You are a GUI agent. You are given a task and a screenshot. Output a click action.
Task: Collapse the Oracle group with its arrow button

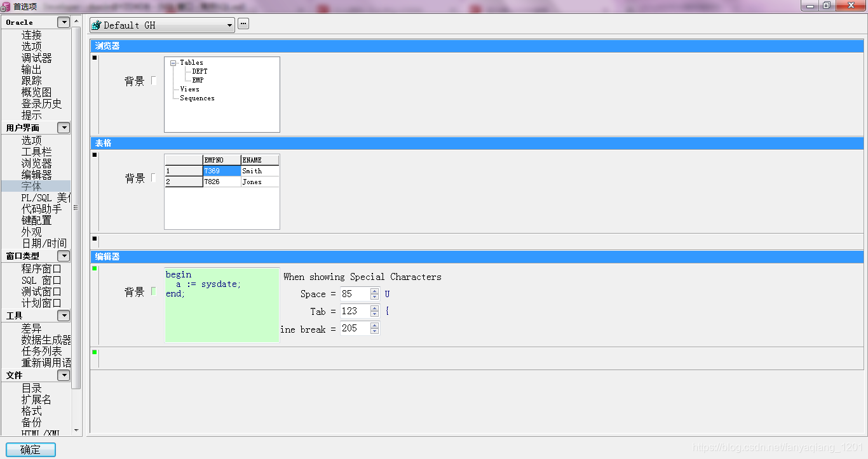[64, 22]
